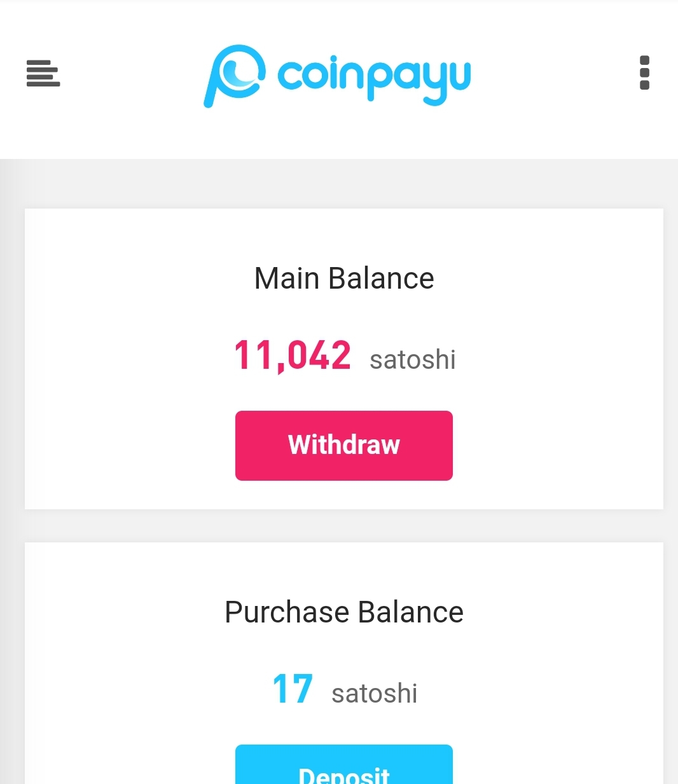Image resolution: width=678 pixels, height=784 pixels.
Task: Select the Main Balance heading
Action: tap(344, 279)
